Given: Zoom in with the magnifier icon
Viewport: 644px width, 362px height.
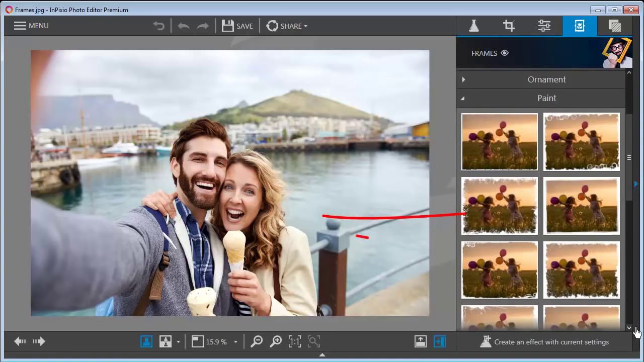Looking at the screenshot, I should click(x=276, y=341).
